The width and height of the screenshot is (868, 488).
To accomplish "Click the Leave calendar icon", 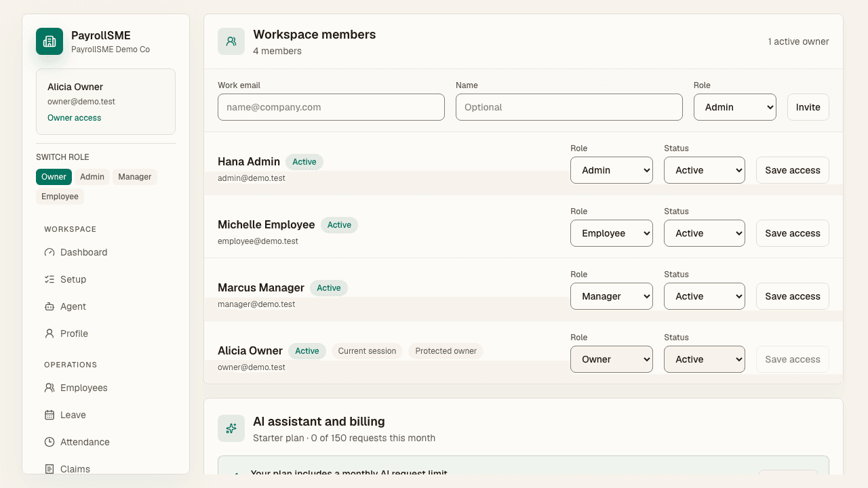I will (x=50, y=415).
